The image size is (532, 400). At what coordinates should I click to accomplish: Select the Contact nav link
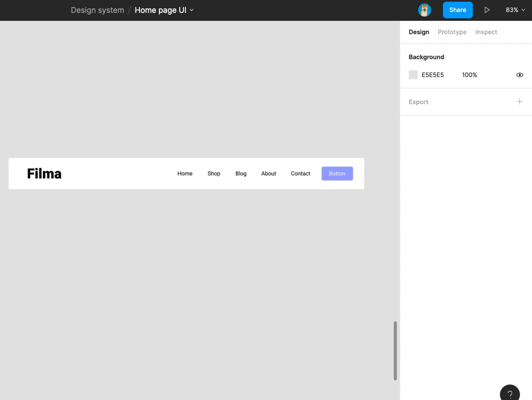[300, 173]
